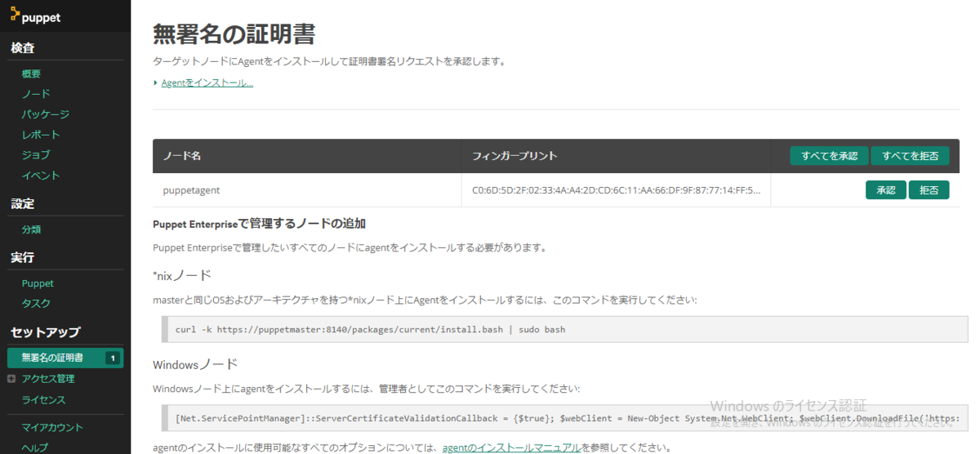Viewport: 980px width, 454px height.
Task: Open マイアカウント in the sidebar
Action: pyautogui.click(x=52, y=427)
